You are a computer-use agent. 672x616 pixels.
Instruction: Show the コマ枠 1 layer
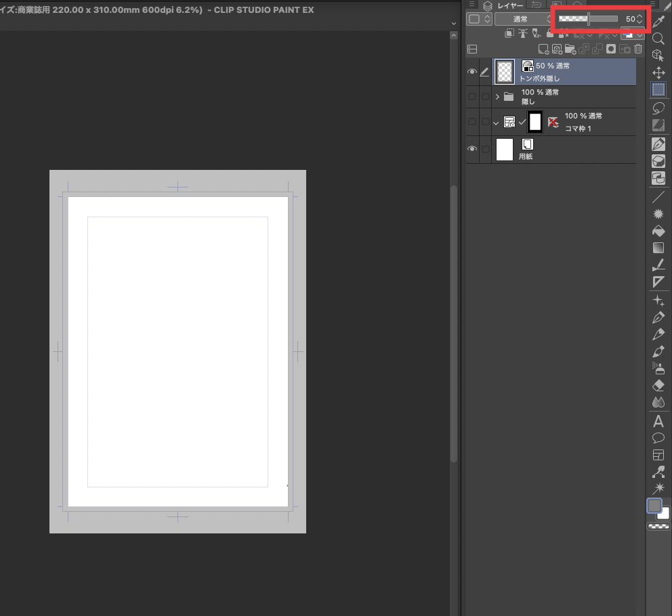tap(472, 122)
